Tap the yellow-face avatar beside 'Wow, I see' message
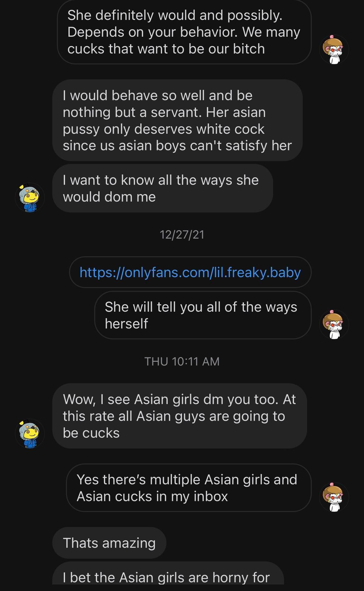364x591 pixels. [30, 433]
